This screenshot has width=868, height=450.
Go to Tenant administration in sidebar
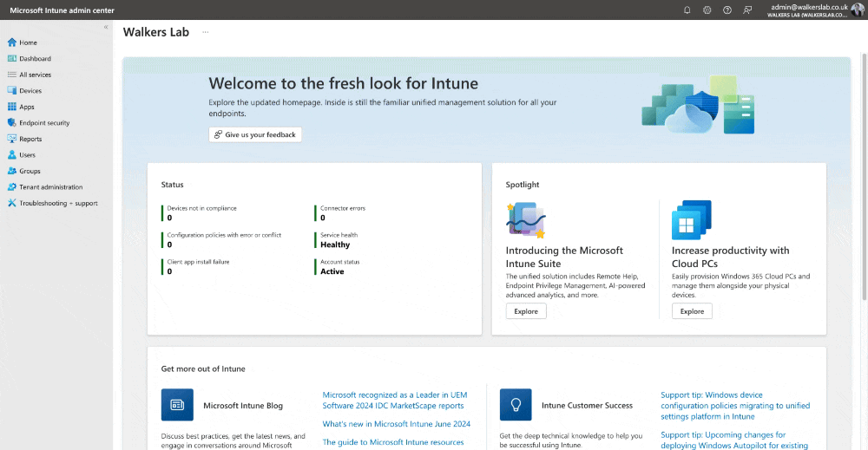click(x=51, y=187)
